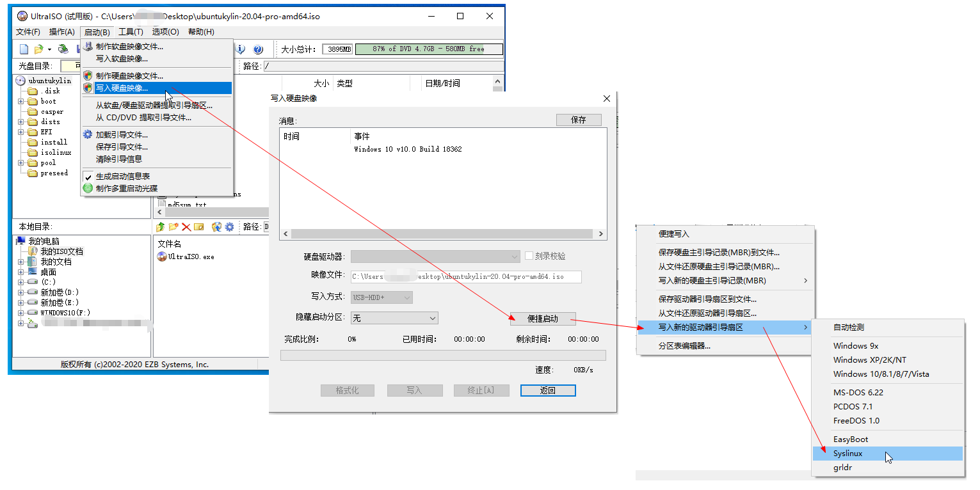Click the write progress bar
The height and width of the screenshot is (490, 980).
443,355
